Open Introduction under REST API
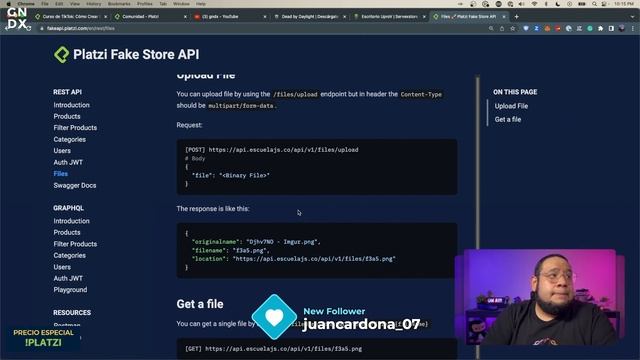 [71, 105]
